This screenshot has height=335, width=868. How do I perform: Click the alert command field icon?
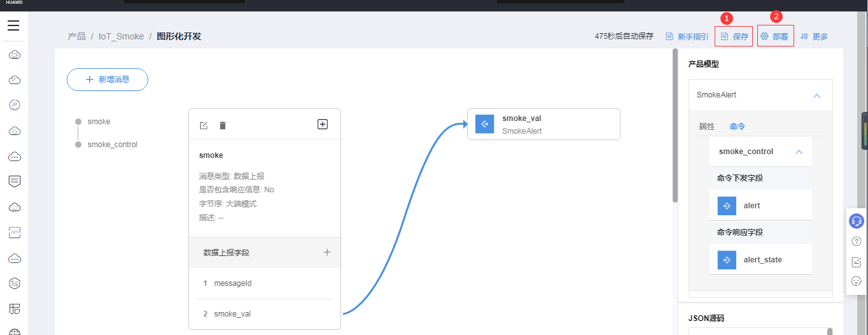tap(727, 206)
